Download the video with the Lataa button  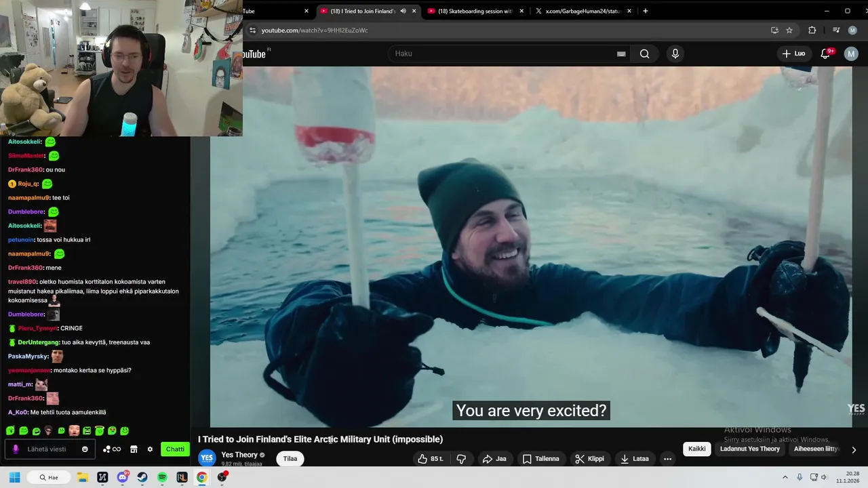coord(635,459)
